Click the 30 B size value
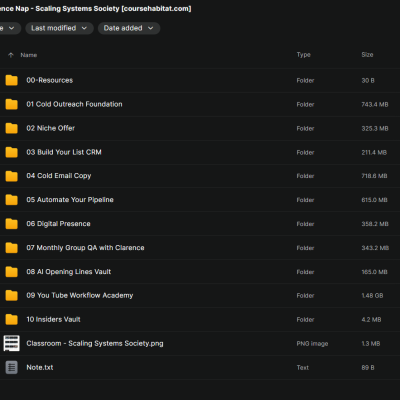 (368, 81)
